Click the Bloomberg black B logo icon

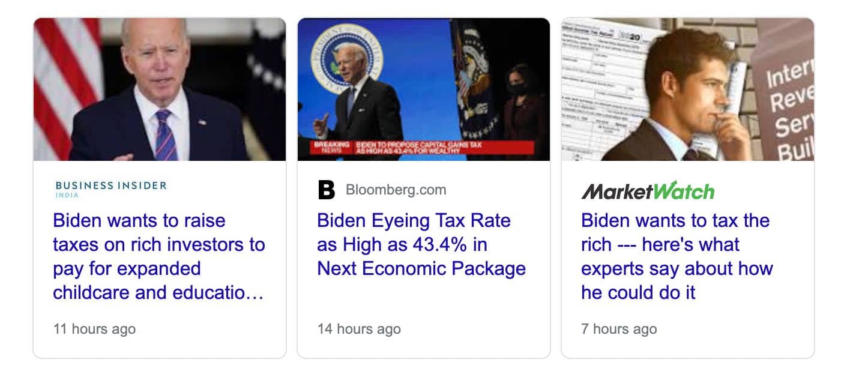[x=326, y=190]
